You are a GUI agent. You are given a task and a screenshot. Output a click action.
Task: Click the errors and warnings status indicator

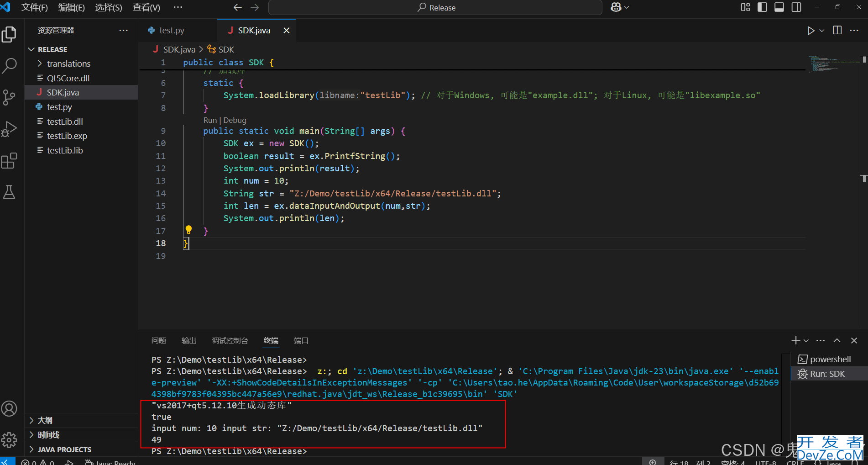38,462
